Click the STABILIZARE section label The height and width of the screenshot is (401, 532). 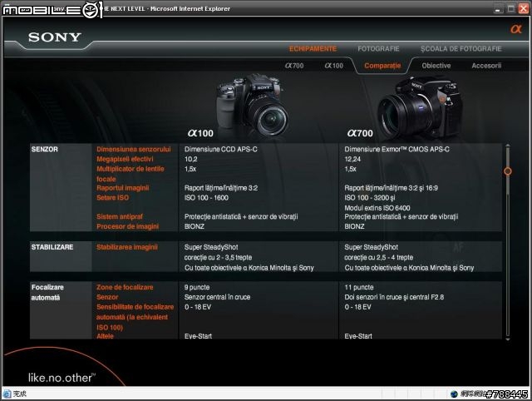click(x=52, y=247)
